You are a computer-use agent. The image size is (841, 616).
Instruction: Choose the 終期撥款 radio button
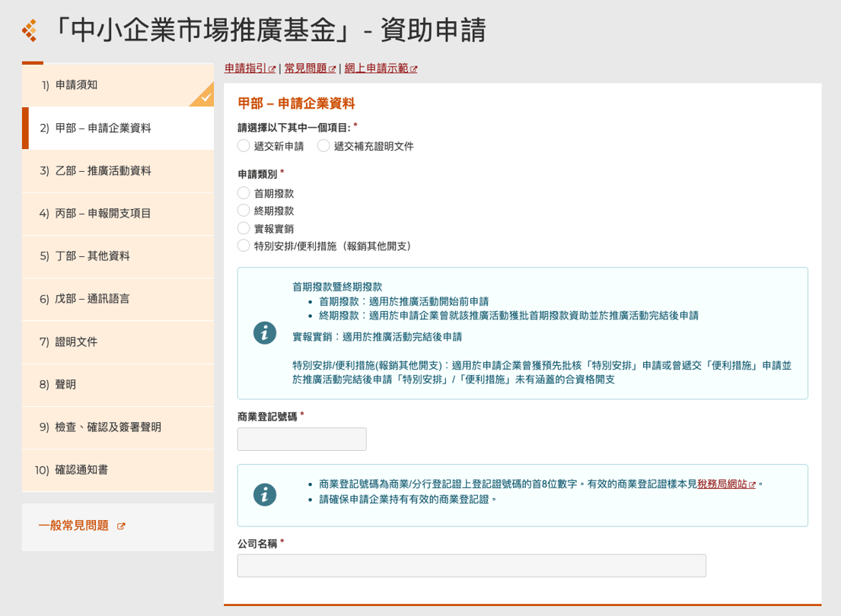pos(244,211)
